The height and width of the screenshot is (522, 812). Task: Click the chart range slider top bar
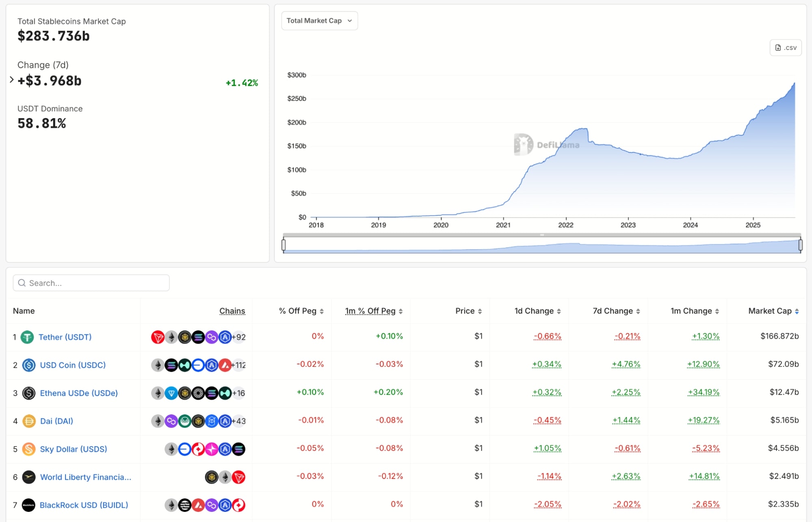click(542, 235)
